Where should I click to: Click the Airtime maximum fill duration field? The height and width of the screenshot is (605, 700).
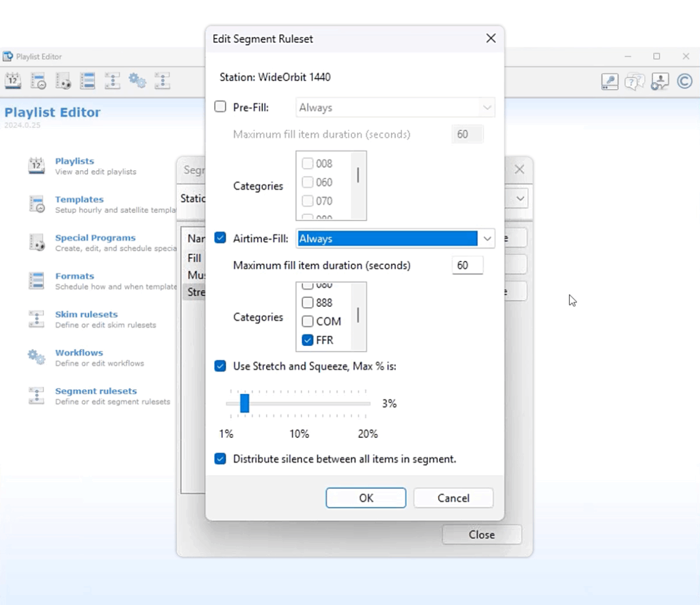467,265
